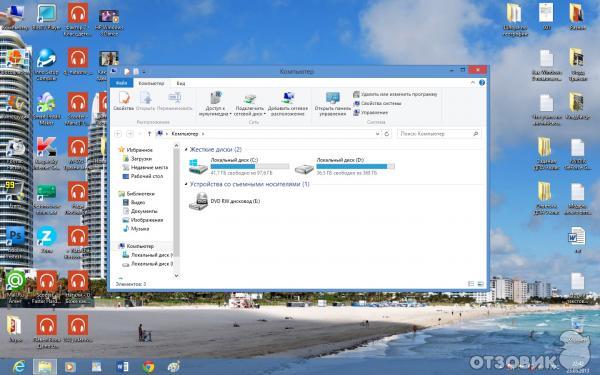
Task: Open Internet Explorer from the taskbar
Action: 19,367
